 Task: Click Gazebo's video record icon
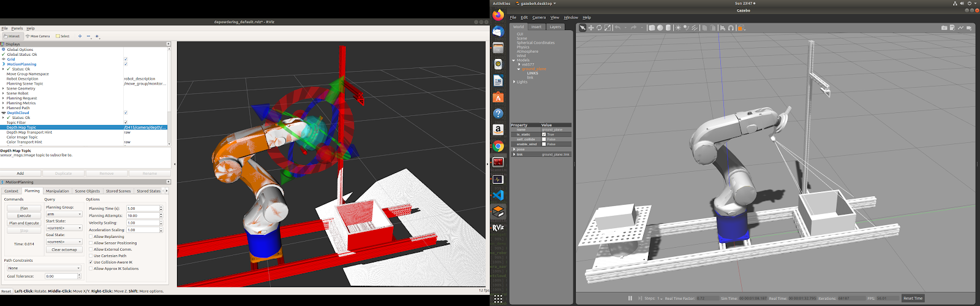coord(969,28)
